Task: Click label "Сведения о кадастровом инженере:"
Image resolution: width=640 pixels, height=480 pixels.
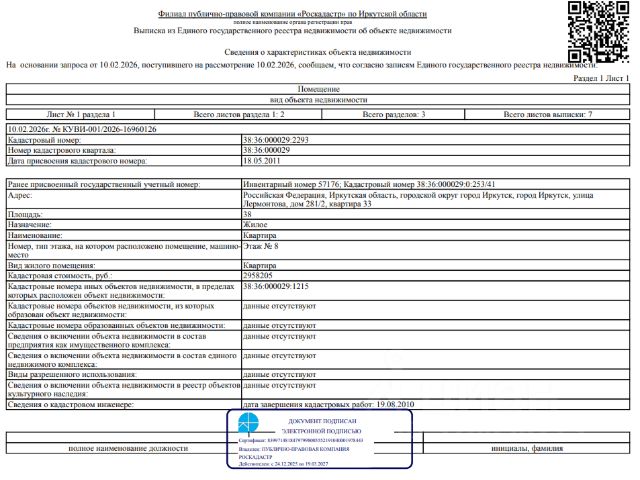Action: [x=71, y=404]
